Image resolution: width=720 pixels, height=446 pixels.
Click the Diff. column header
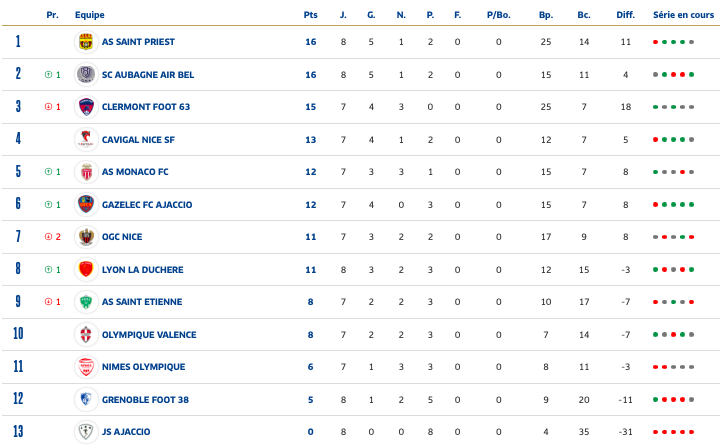pyautogui.click(x=625, y=15)
